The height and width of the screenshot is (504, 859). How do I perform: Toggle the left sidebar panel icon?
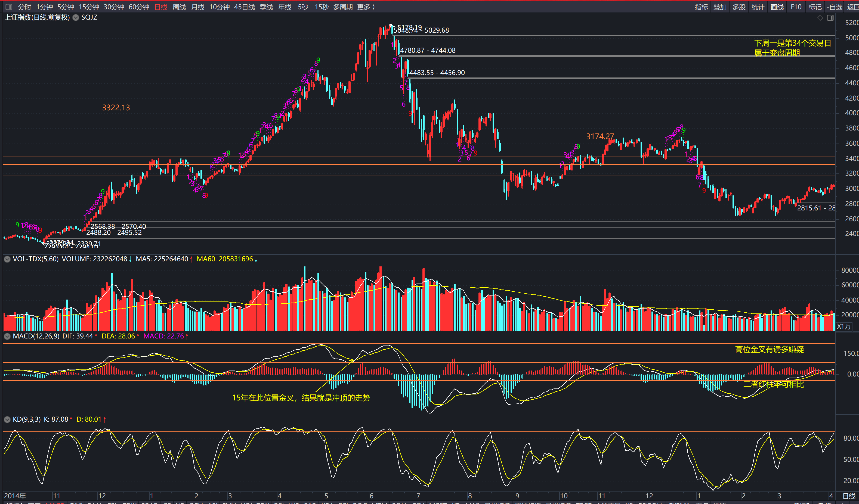(9, 7)
